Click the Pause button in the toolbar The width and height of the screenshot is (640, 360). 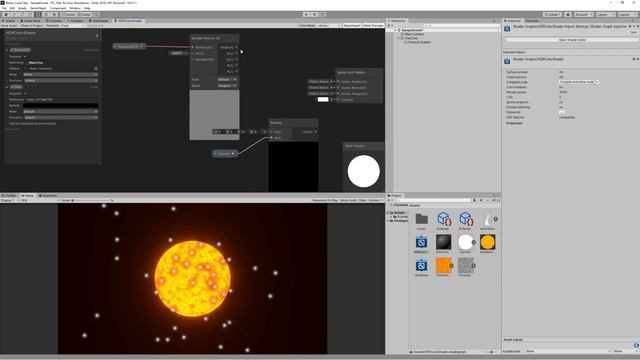[314, 15]
